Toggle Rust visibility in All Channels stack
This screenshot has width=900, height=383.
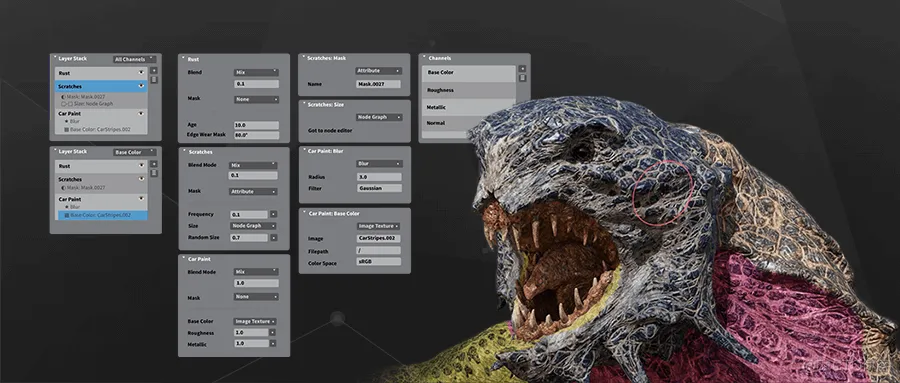point(141,73)
